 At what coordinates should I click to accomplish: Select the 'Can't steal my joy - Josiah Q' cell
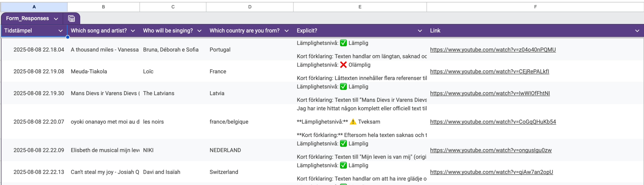(104, 172)
